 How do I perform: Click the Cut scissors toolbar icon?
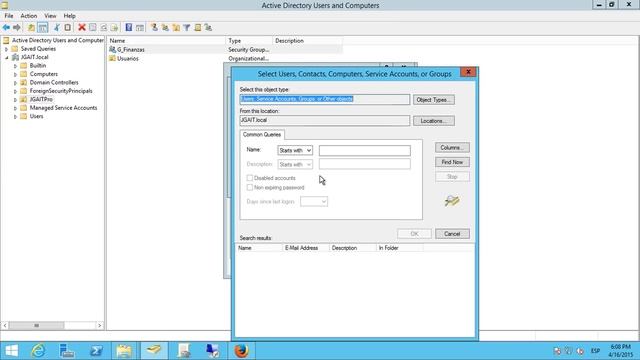tap(57, 27)
